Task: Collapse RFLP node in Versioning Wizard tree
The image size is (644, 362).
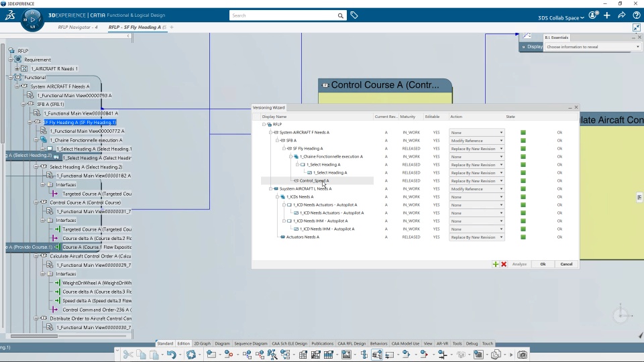Action: [x=264, y=125]
